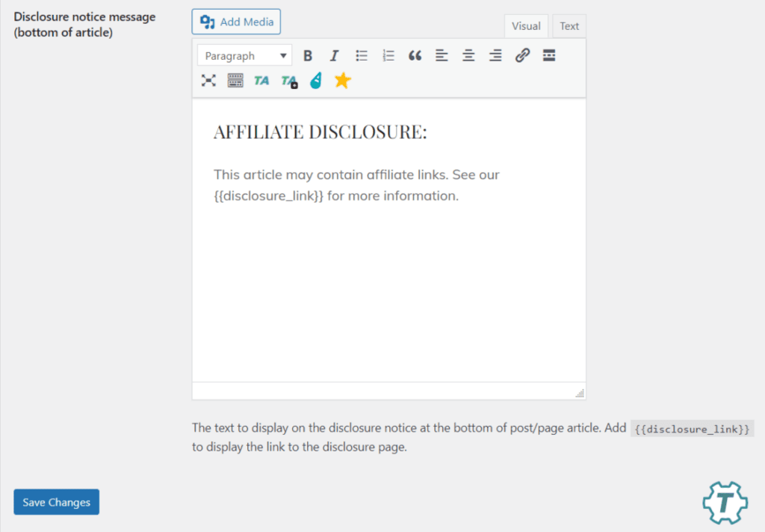
Task: Apply blockquote formatting
Action: 415,55
